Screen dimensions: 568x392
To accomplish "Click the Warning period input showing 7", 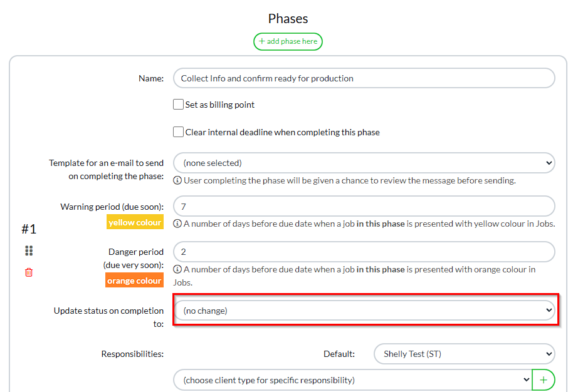I will (x=364, y=206).
